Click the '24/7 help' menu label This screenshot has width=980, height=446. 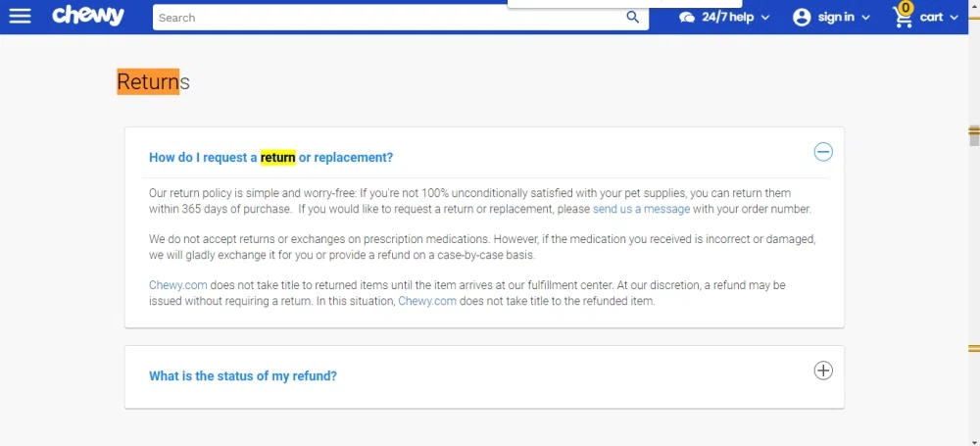[727, 18]
